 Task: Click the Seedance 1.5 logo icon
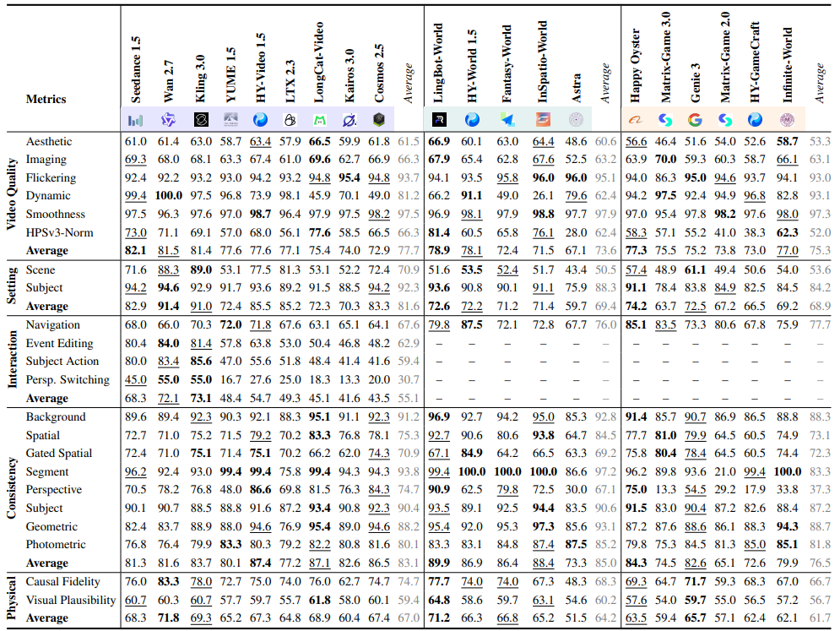click(x=136, y=120)
